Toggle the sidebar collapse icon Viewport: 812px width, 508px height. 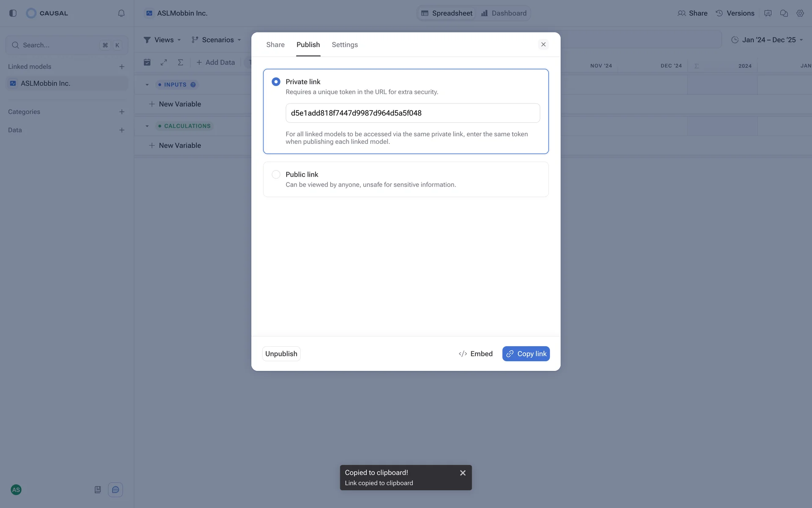13,13
